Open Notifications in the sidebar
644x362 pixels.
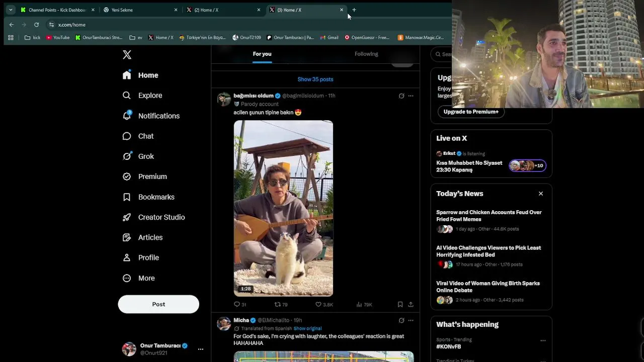(151, 116)
